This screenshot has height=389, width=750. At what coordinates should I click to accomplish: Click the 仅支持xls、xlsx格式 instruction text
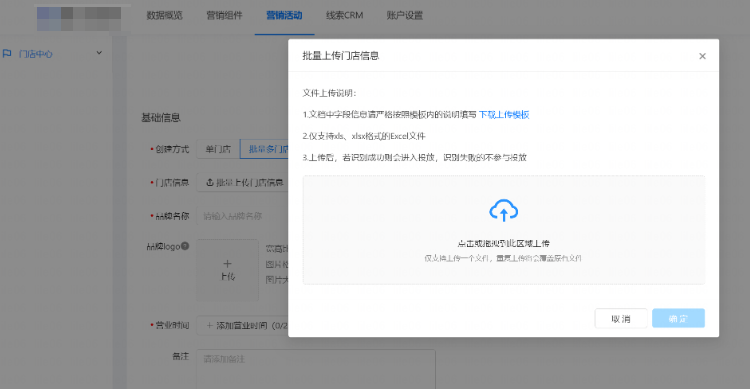pyautogui.click(x=364, y=136)
